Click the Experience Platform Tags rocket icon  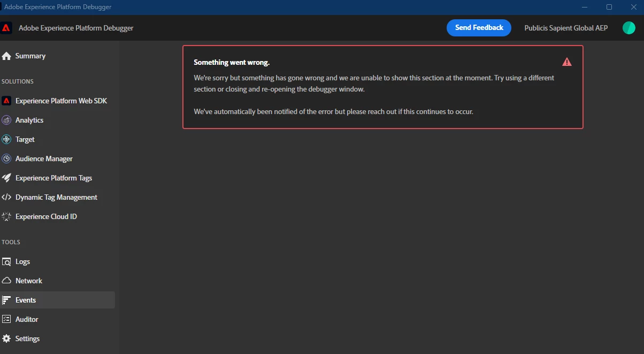6,178
